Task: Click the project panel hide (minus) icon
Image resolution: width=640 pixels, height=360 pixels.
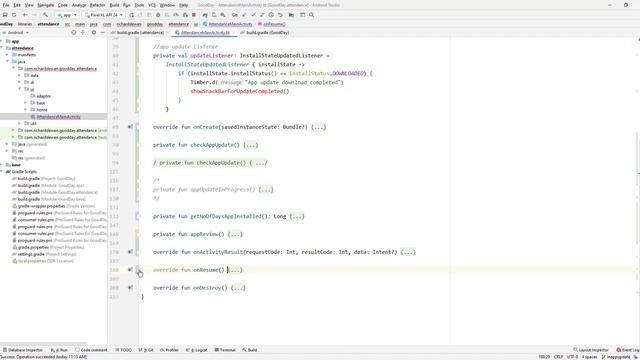Action: (102, 32)
